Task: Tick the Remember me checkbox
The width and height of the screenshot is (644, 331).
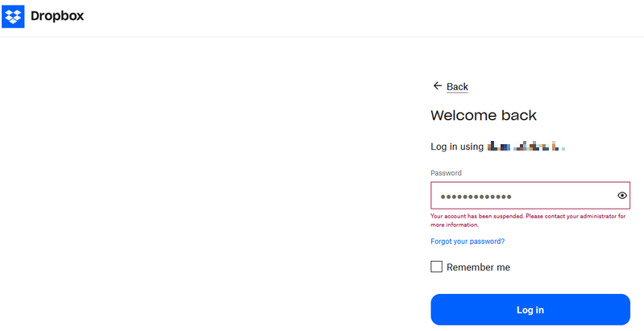Action: pos(437,267)
